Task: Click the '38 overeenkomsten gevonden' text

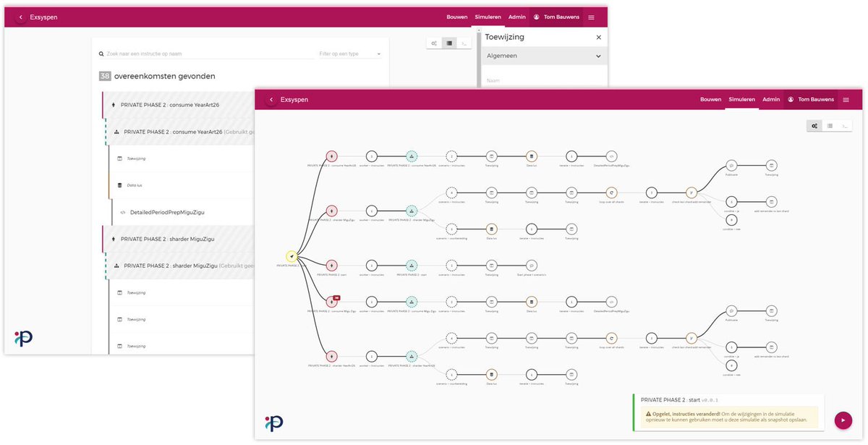Action: [x=157, y=76]
